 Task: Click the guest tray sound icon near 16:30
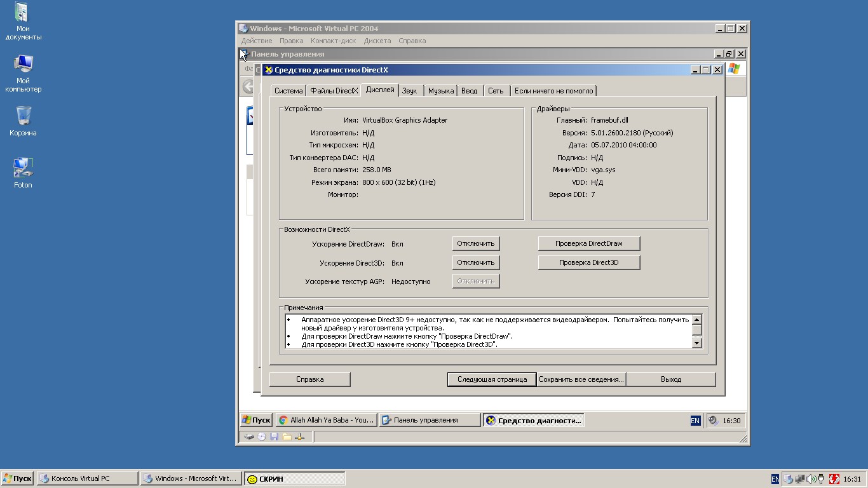(714, 420)
